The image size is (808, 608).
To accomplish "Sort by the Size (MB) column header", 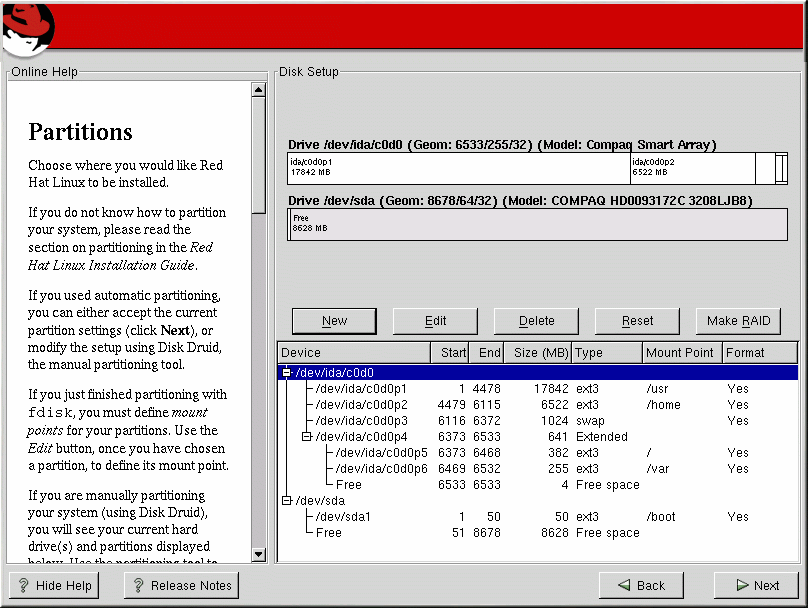I will (538, 352).
